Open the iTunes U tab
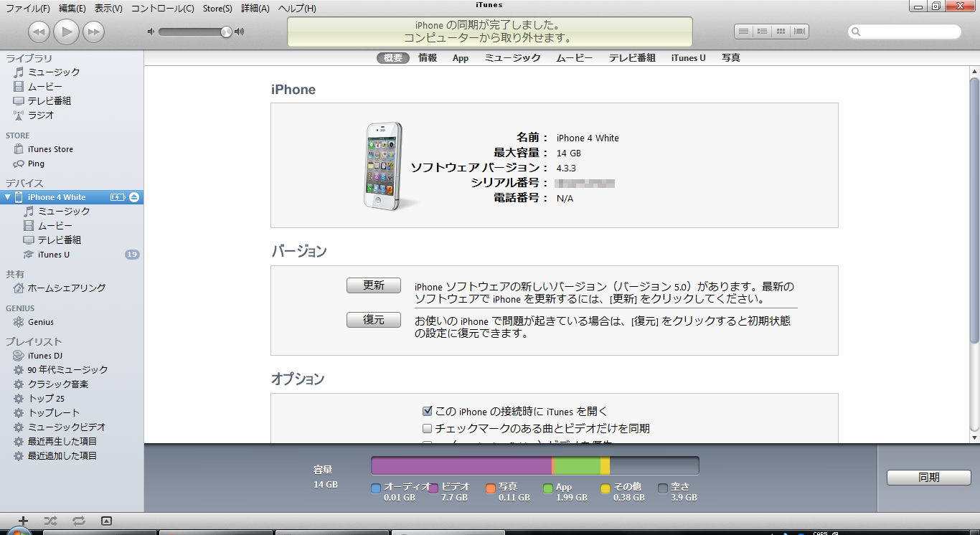This screenshot has width=980, height=535. [689, 58]
